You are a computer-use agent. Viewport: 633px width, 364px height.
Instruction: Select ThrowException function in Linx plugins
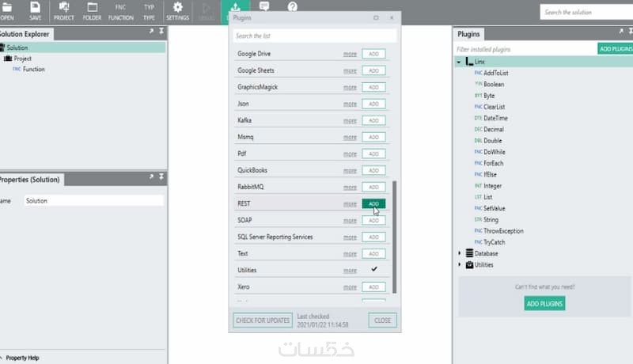[499, 231]
